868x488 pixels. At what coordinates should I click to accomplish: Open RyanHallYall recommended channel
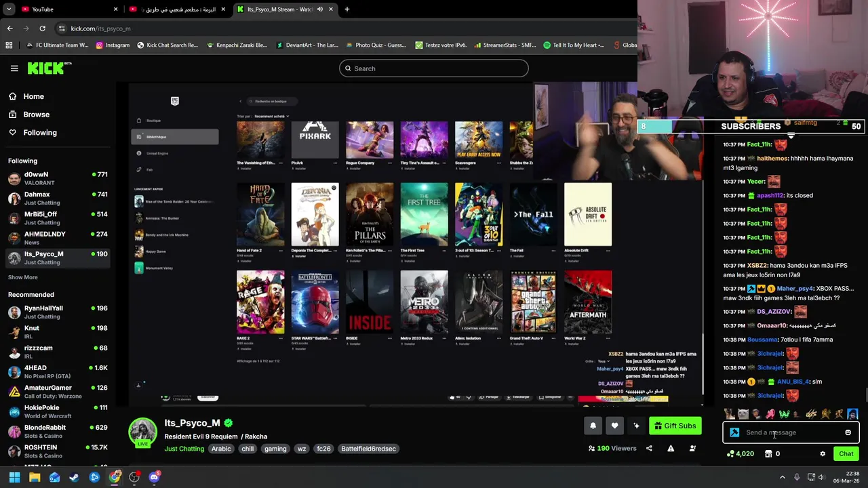[58, 312]
